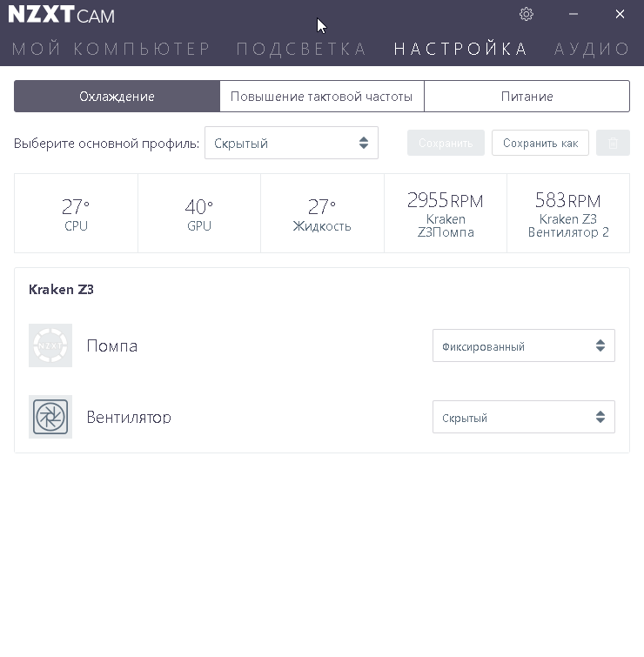The image size is (644, 657).
Task: Close the NZXT CAM window
Action: point(620,14)
